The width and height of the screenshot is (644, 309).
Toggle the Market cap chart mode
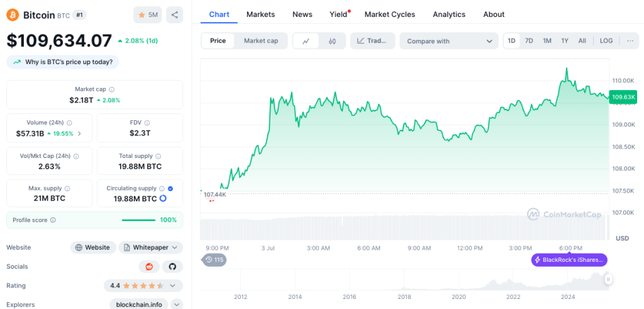pyautogui.click(x=261, y=41)
